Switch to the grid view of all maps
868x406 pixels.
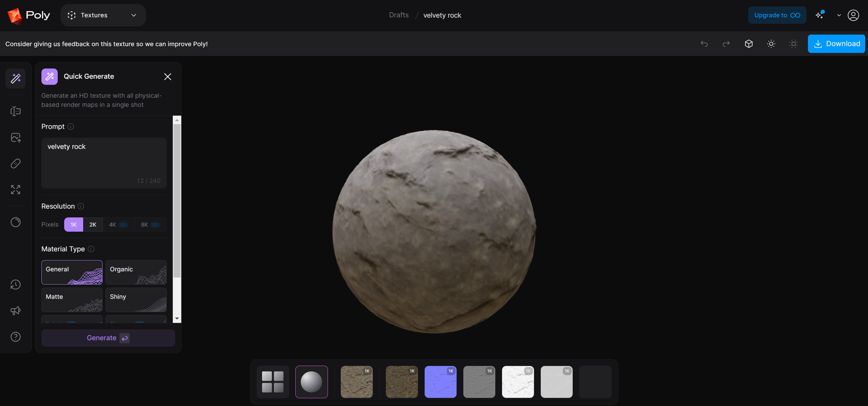click(273, 382)
